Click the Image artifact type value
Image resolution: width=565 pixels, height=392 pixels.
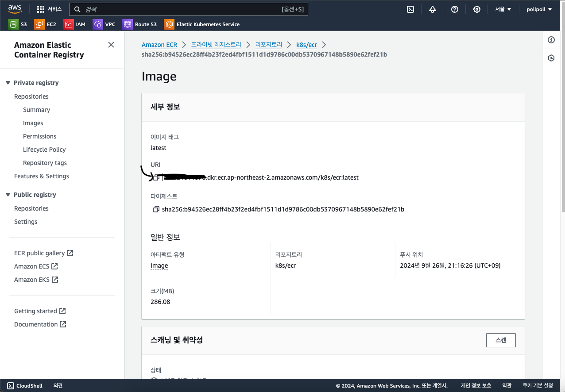point(159,266)
